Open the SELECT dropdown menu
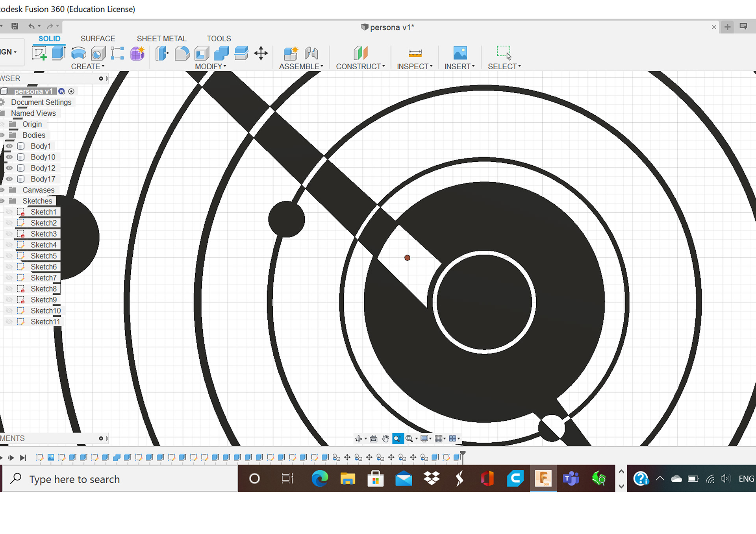756x534 pixels. click(x=504, y=67)
